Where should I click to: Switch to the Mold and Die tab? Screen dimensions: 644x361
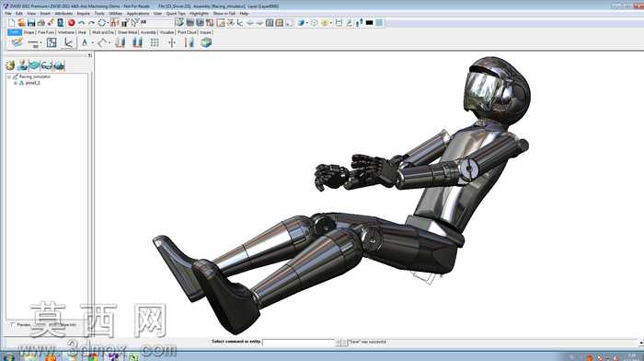103,32
